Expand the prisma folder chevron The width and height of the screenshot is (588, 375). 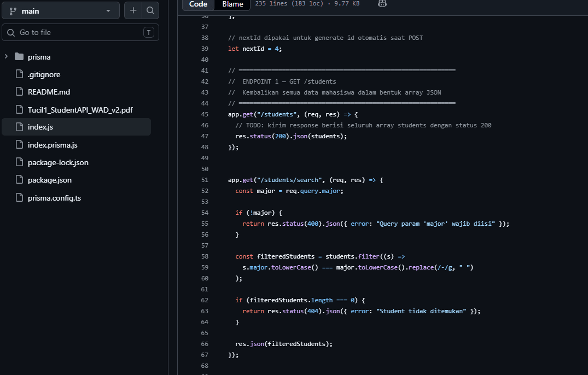pyautogui.click(x=6, y=56)
